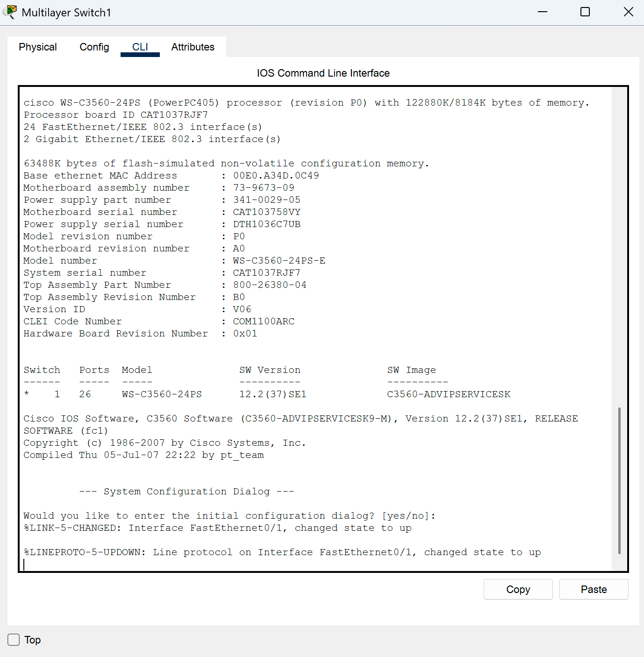Click the 'Compiled Thu 05-Jul-07' line
This screenshot has width=644, height=657.
(x=144, y=455)
